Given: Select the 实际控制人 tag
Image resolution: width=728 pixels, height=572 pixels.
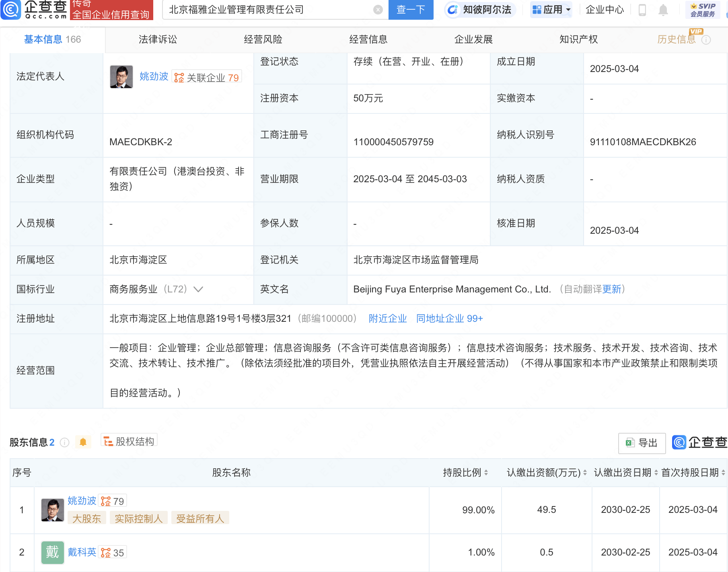Looking at the screenshot, I should pos(138,519).
